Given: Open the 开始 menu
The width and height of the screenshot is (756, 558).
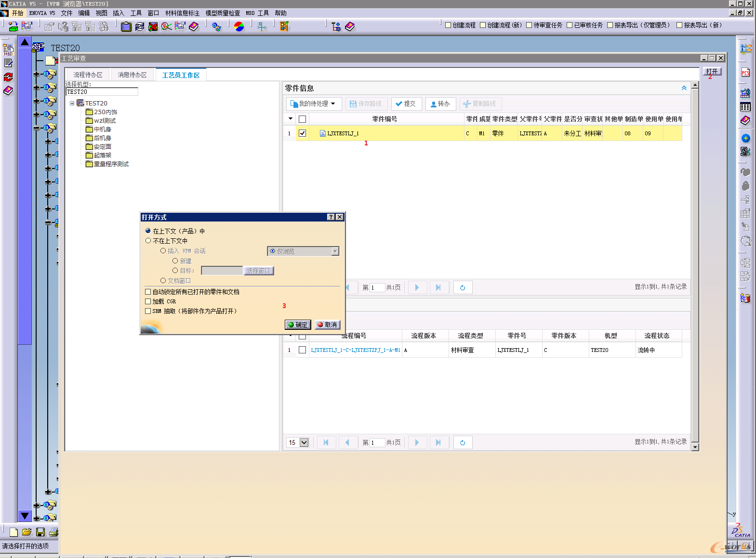Looking at the screenshot, I should tap(17, 13).
